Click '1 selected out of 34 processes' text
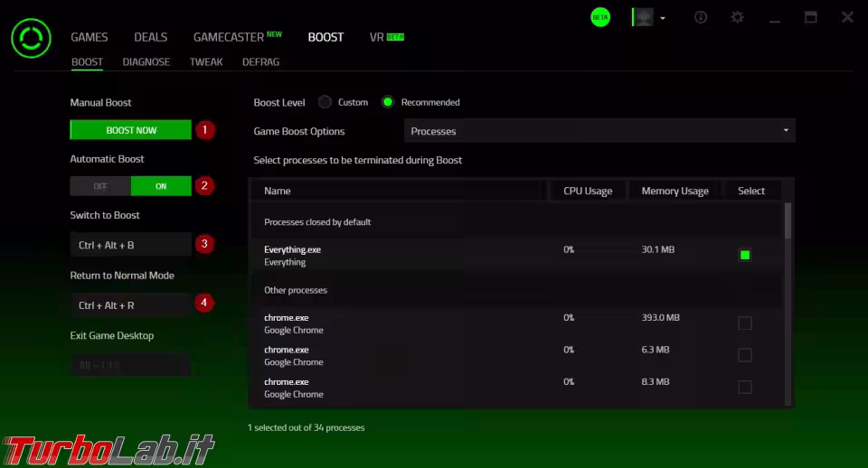Viewport: 868px width, 468px height. 307,427
